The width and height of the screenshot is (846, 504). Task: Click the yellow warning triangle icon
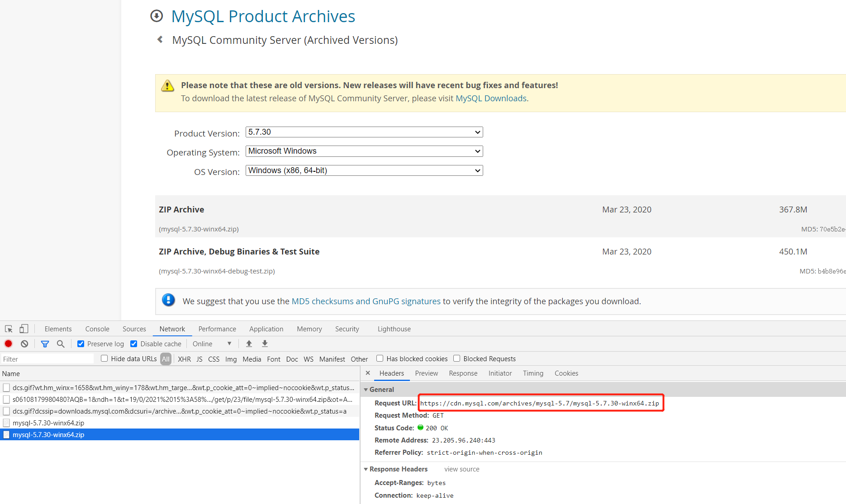pyautogui.click(x=167, y=85)
